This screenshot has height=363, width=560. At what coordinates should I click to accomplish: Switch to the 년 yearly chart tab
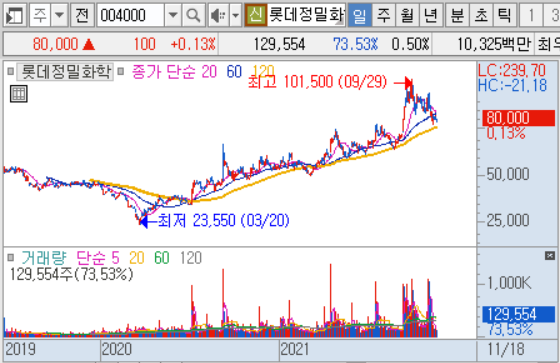click(431, 15)
